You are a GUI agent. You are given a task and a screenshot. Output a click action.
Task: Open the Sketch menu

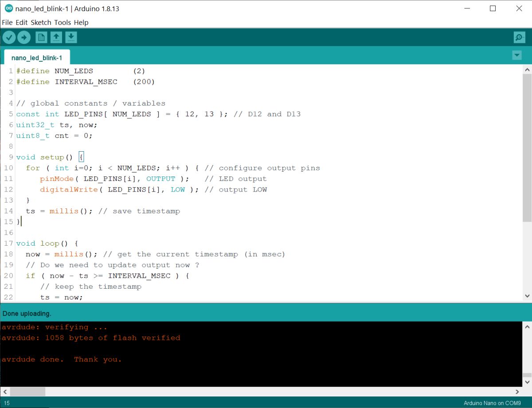click(x=41, y=22)
